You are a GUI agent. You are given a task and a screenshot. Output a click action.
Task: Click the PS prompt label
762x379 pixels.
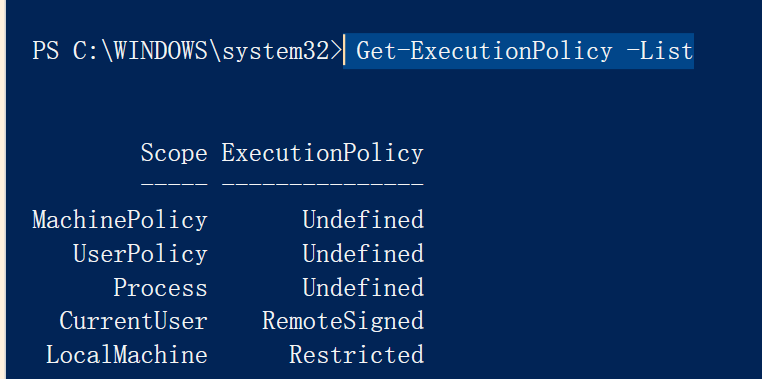(x=46, y=51)
